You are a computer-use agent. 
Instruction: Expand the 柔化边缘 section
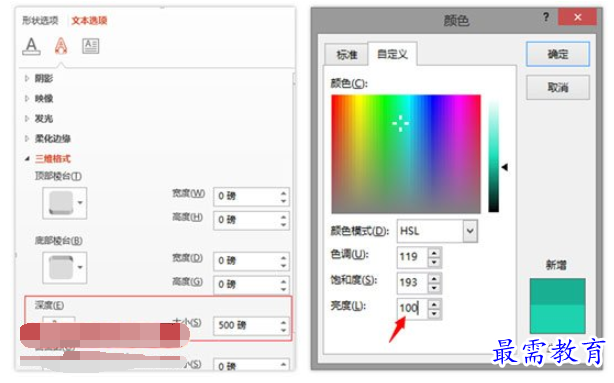(48, 138)
